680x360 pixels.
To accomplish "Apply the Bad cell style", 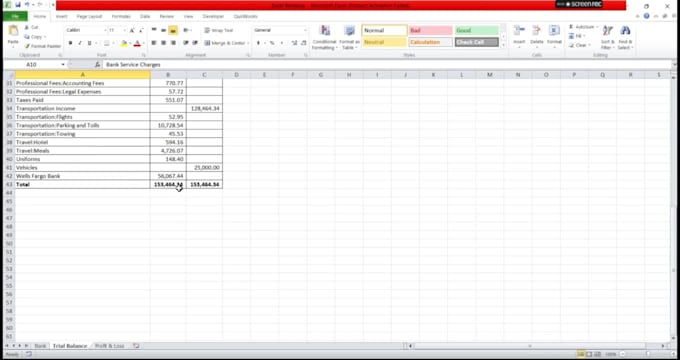I will [430, 30].
